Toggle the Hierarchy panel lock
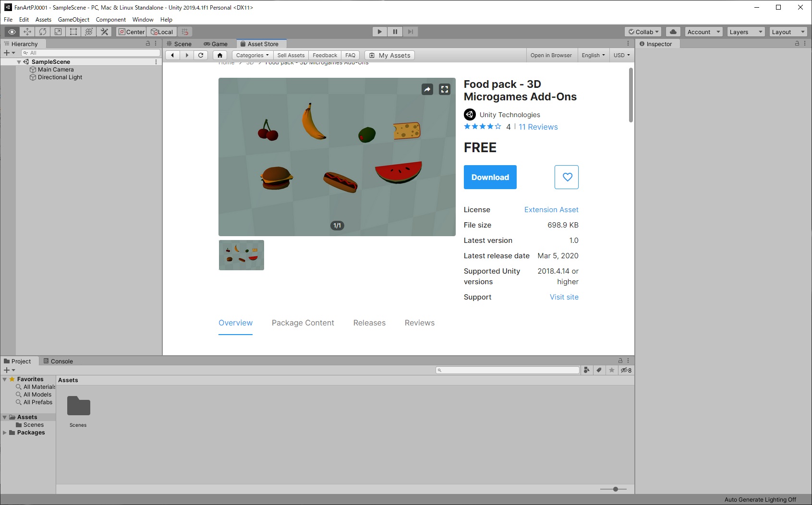 pos(148,43)
